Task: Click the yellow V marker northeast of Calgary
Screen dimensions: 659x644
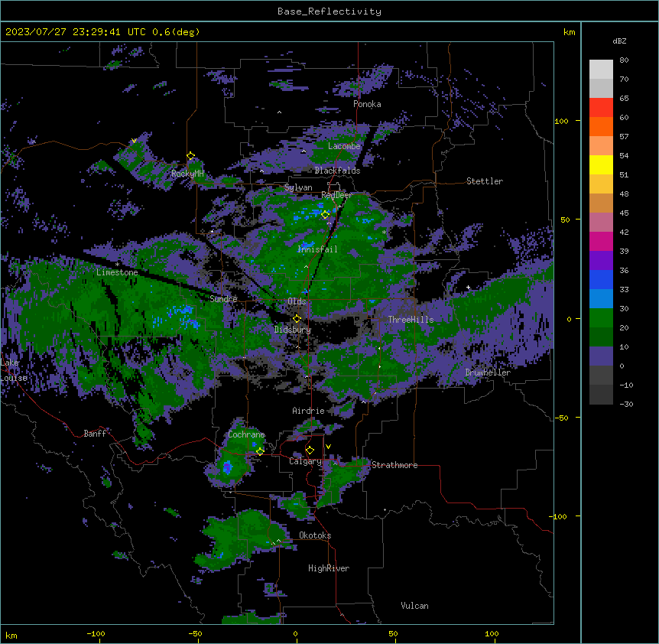Action: [x=328, y=447]
